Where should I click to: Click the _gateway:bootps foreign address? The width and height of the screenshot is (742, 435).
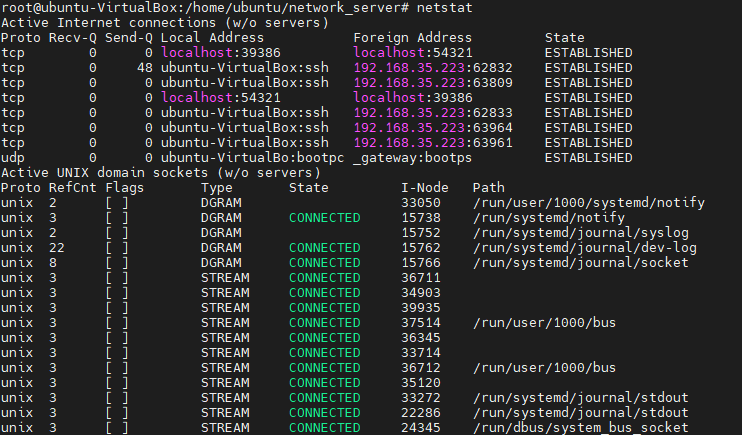point(413,158)
